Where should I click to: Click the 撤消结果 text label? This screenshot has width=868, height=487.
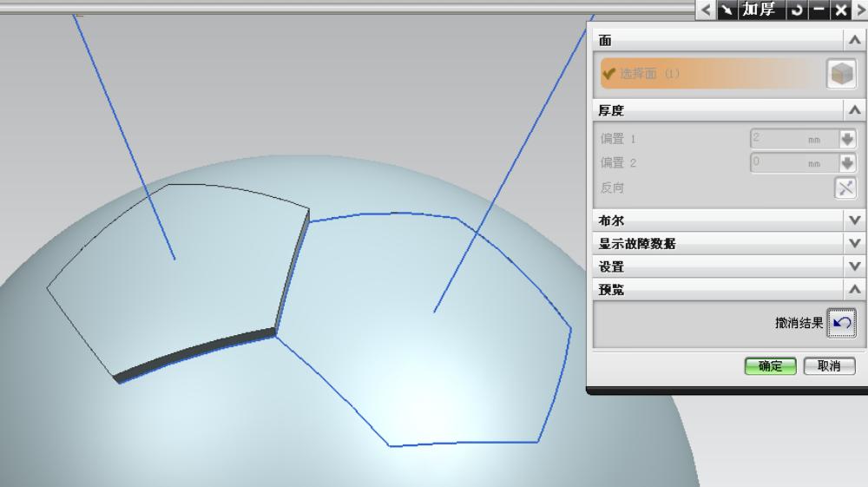pyautogui.click(x=799, y=323)
